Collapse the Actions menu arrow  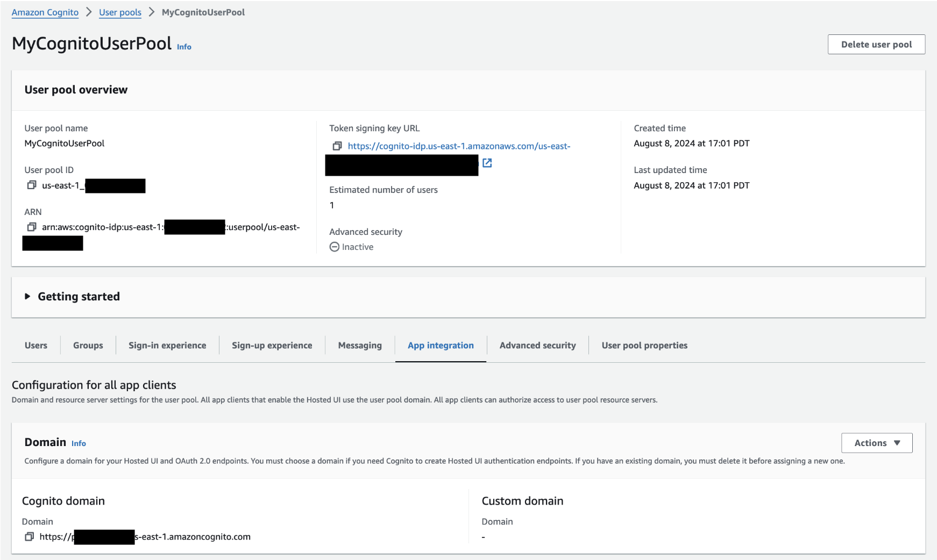click(897, 443)
